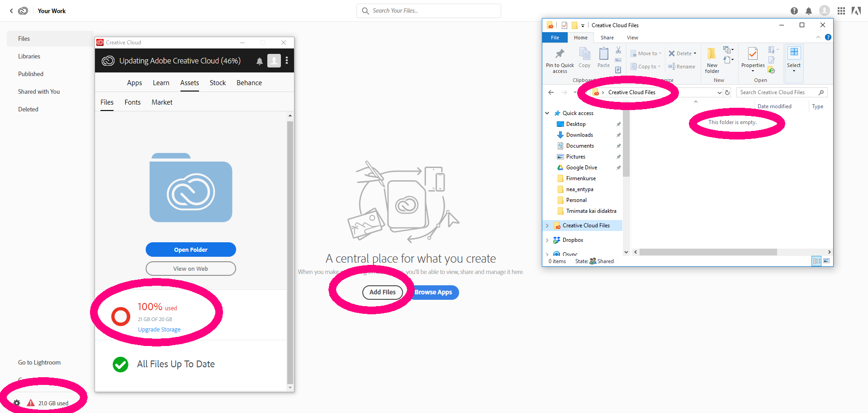Click Pin to Quick access in Explorer ribbon
The image size is (868, 413).
pos(560,61)
